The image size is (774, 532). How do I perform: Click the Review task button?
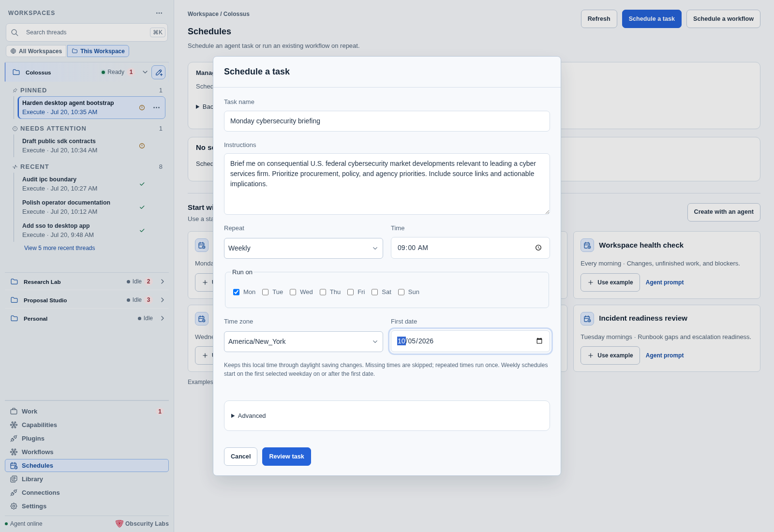(x=286, y=457)
